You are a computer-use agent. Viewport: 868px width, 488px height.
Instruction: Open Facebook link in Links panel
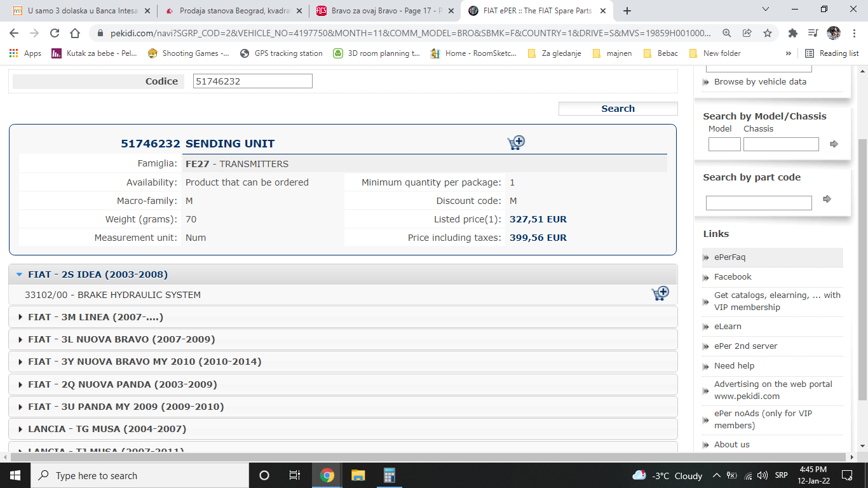pyautogui.click(x=733, y=276)
